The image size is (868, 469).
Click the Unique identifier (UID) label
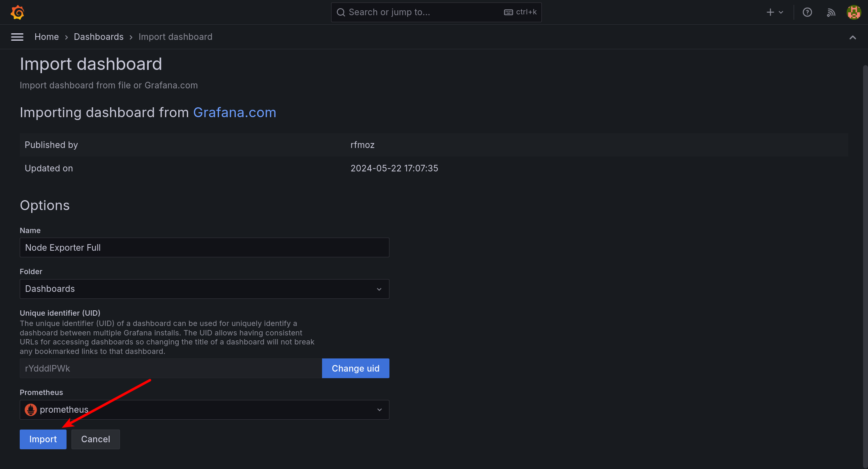60,313
